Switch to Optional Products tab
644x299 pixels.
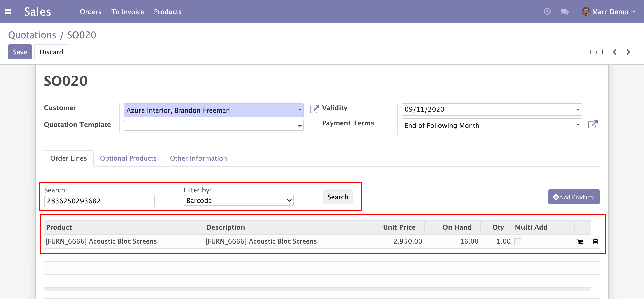[128, 158]
